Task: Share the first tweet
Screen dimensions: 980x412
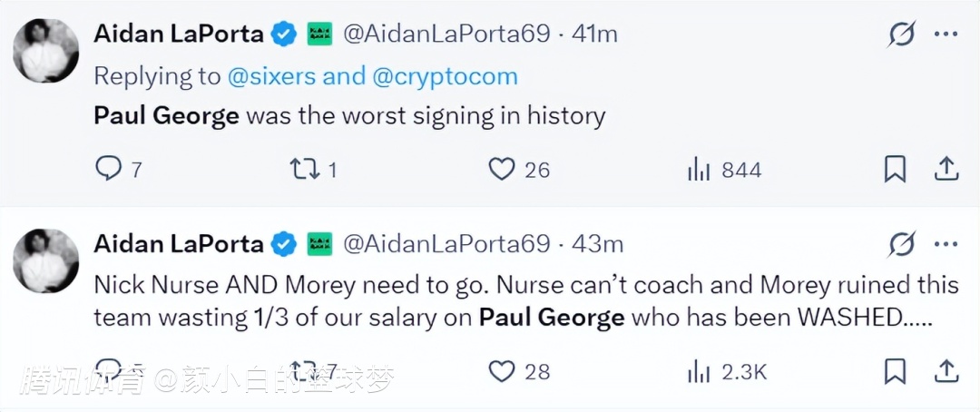Action: (x=946, y=169)
